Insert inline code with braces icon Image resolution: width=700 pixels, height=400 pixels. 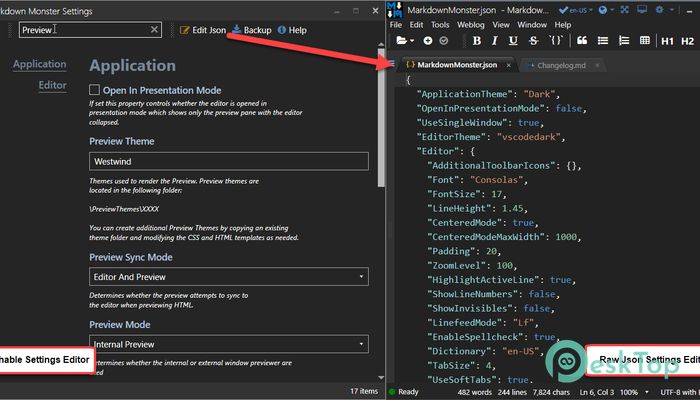[x=555, y=41]
